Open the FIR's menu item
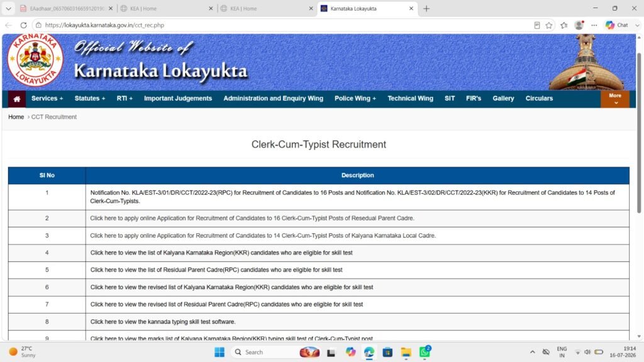Screen dimensions: 644x362 pos(474,99)
